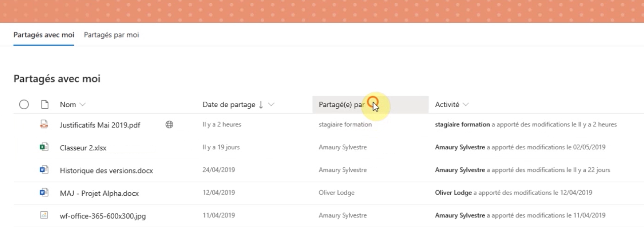Open Justificatifs Mai 2019.pdf
Viewport: 644px width, 227px height.
click(x=100, y=125)
